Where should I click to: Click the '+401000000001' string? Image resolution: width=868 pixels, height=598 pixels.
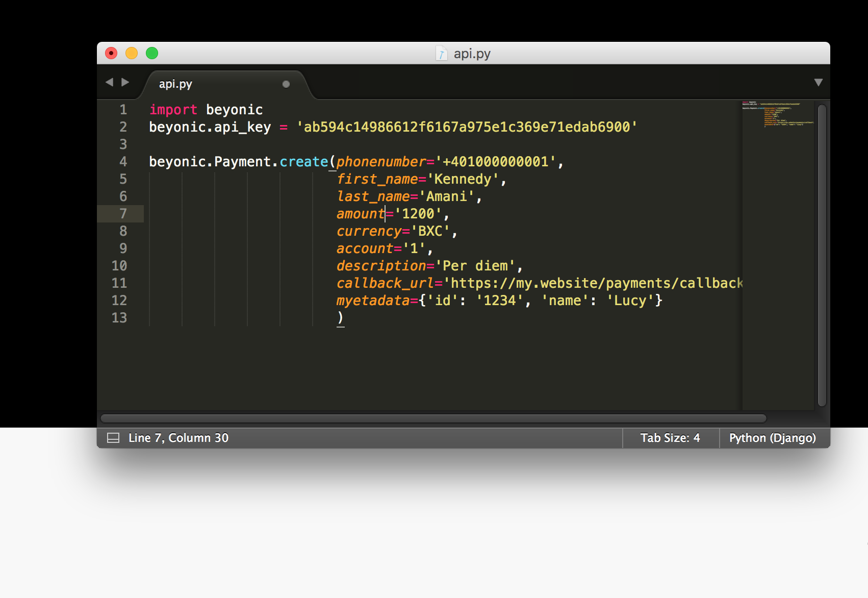(496, 162)
